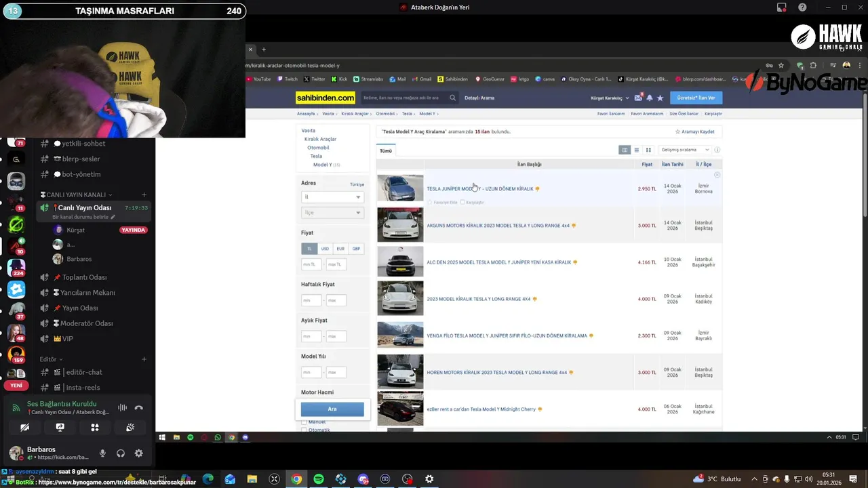Open a new browser tab
The image size is (868, 488).
tap(264, 49)
